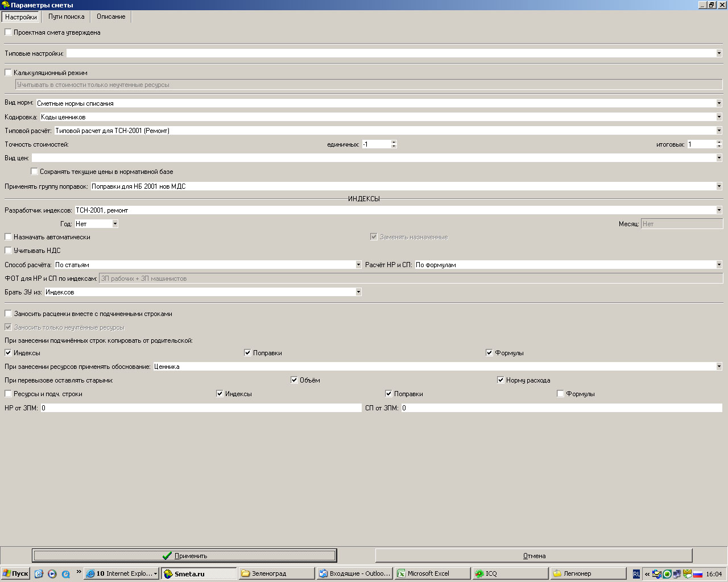The image size is (728, 582).
Task: Open the Легионер folder in taskbar
Action: pyautogui.click(x=589, y=573)
